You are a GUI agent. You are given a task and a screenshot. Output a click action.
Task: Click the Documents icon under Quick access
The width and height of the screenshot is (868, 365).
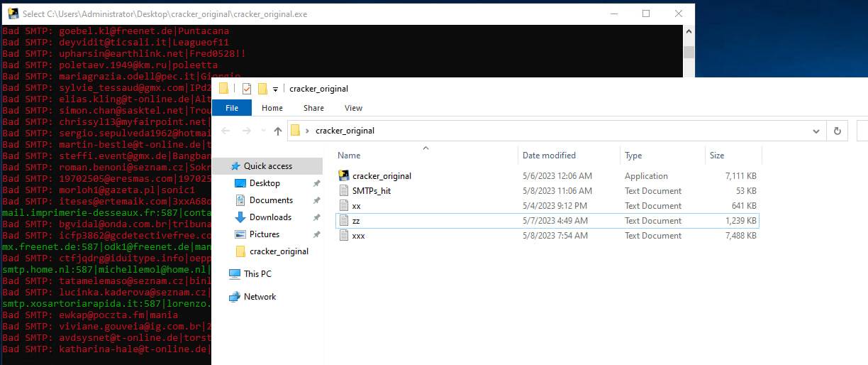(x=240, y=200)
